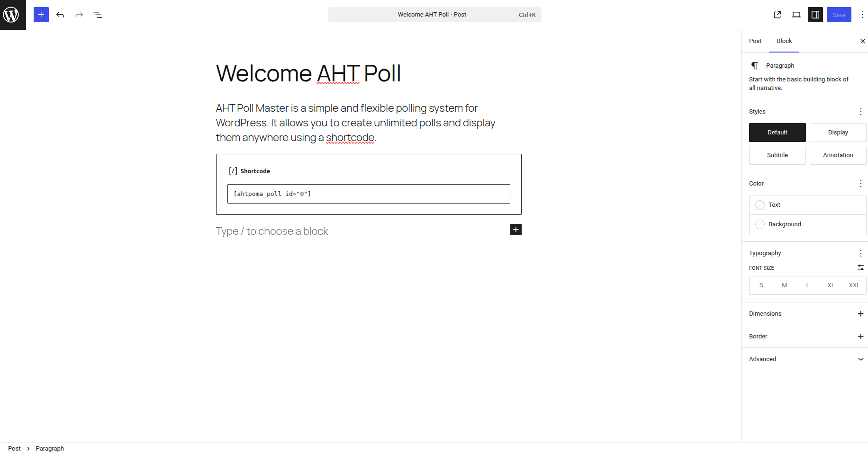Select the Subtitle style button
This screenshot has width=868, height=452.
777,155
